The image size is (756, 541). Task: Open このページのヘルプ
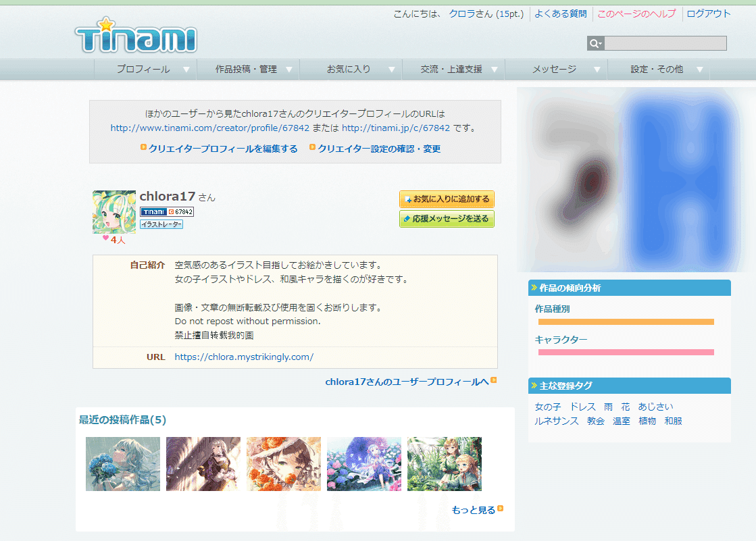coord(636,14)
